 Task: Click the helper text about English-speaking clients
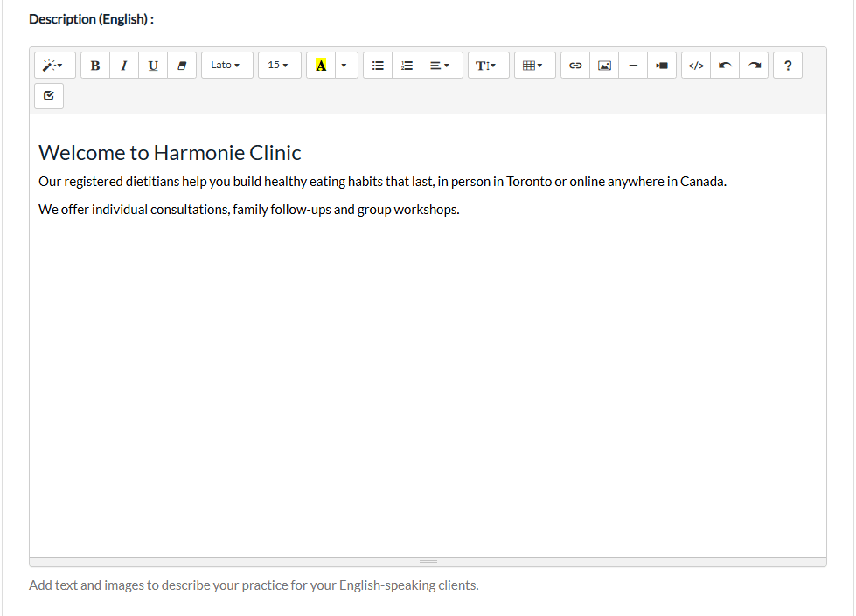[254, 585]
